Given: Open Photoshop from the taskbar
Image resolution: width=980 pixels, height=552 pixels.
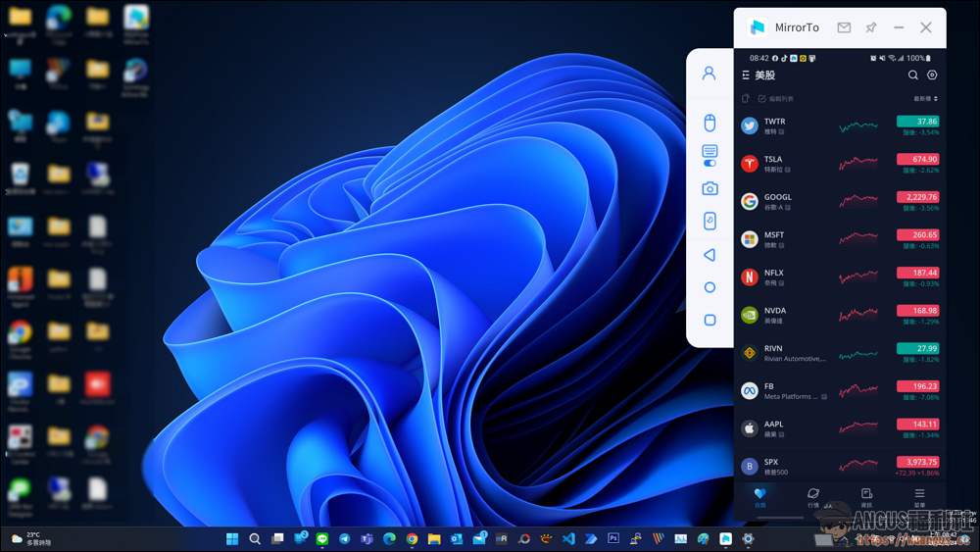Looking at the screenshot, I should (x=613, y=538).
